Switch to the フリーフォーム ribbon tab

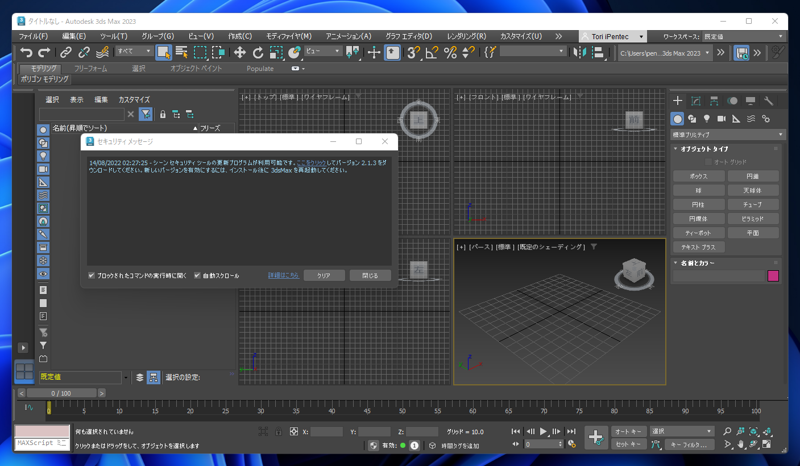[90, 69]
